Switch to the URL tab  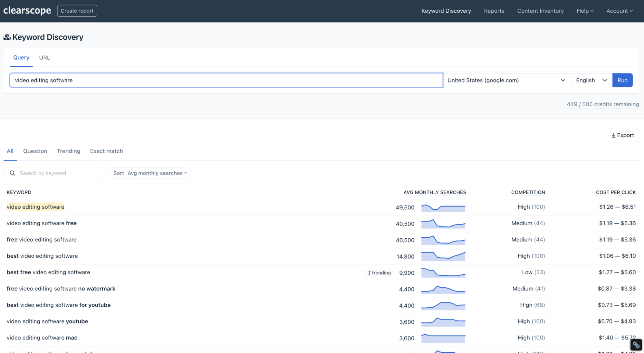pos(44,58)
